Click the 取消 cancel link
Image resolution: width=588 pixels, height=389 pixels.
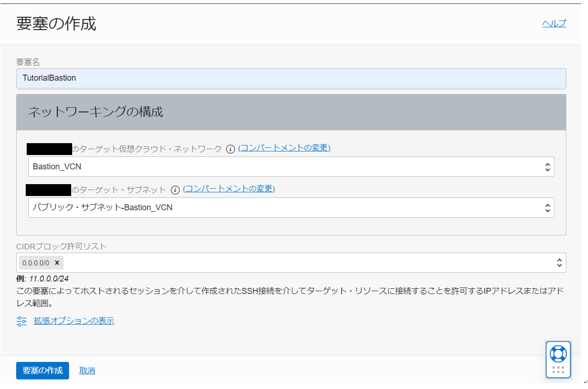(x=87, y=371)
